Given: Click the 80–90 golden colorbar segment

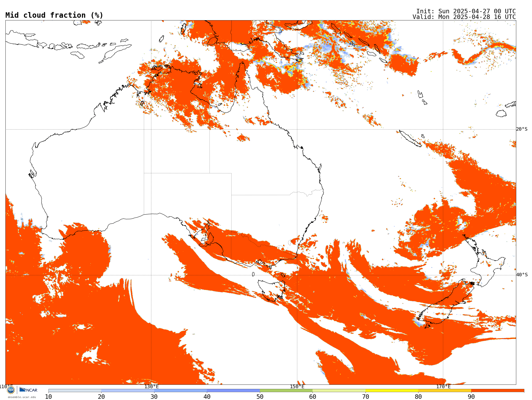Looking at the screenshot, I should click(x=445, y=391).
